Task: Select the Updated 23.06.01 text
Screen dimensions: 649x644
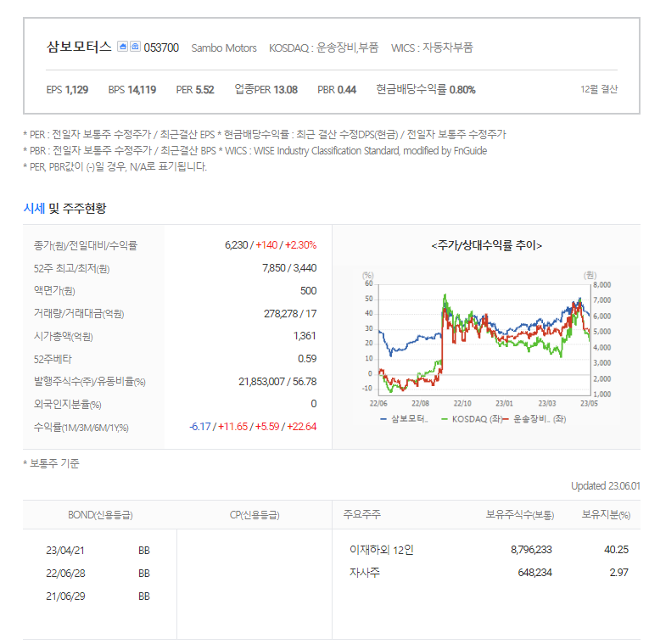Action: click(x=606, y=486)
